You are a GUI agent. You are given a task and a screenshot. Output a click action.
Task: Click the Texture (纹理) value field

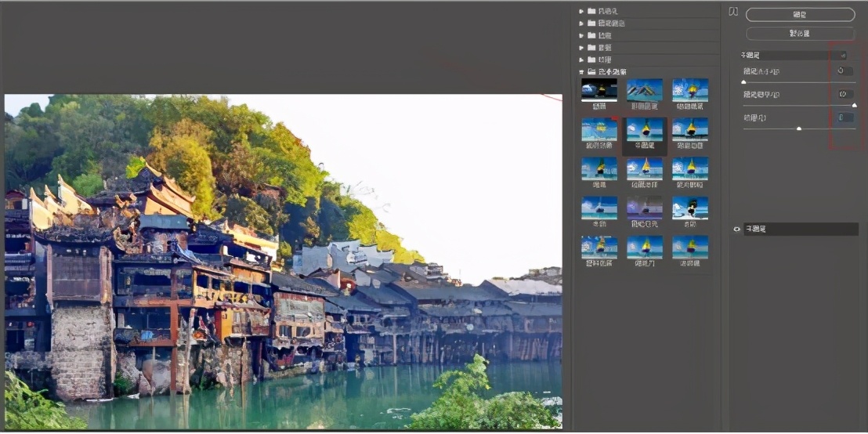coord(844,118)
